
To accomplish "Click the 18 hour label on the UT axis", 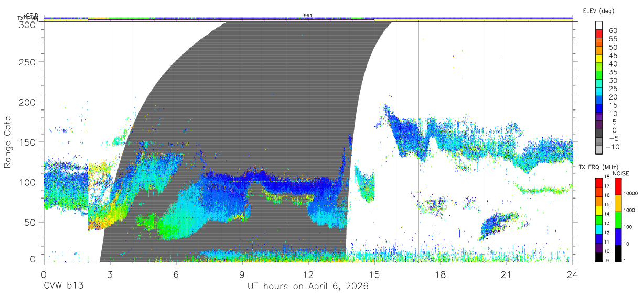I will [440, 274].
